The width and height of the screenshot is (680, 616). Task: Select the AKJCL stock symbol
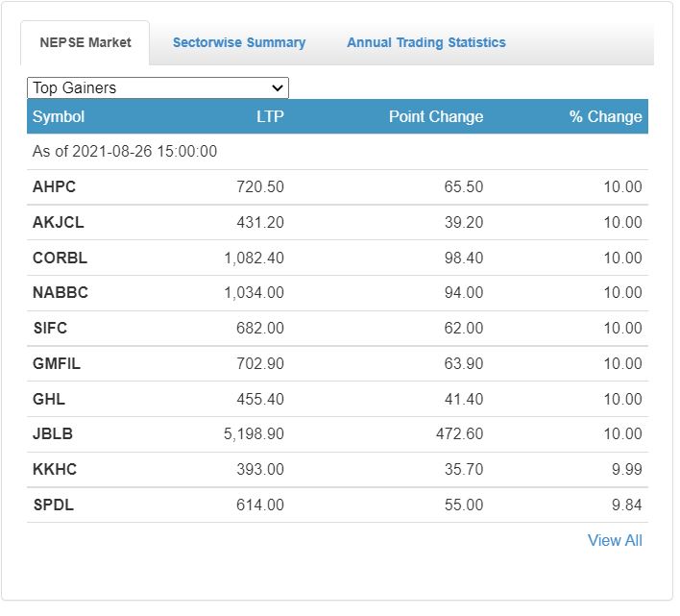click(58, 222)
